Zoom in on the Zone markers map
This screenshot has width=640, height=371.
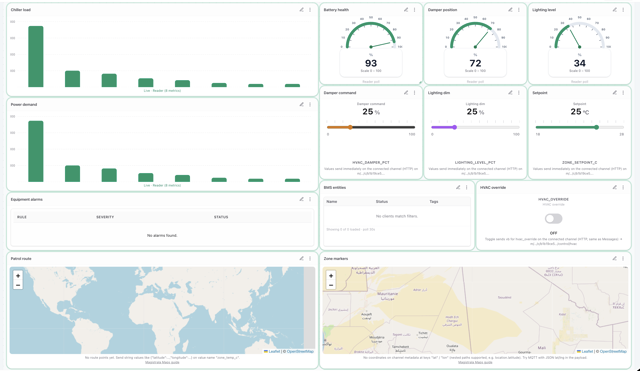[x=331, y=276]
